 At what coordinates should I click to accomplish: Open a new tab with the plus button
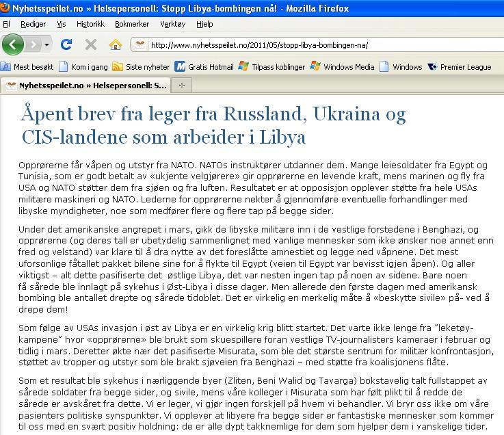pos(182,85)
